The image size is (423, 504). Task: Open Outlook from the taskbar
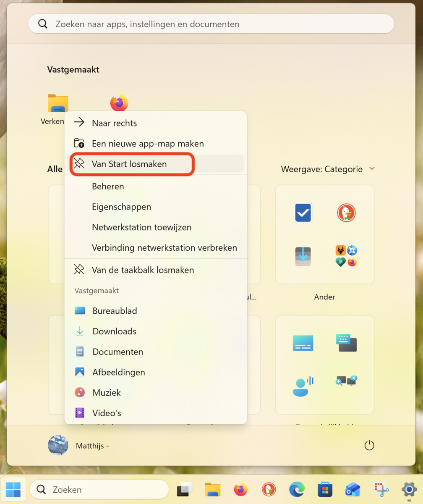pyautogui.click(x=353, y=489)
